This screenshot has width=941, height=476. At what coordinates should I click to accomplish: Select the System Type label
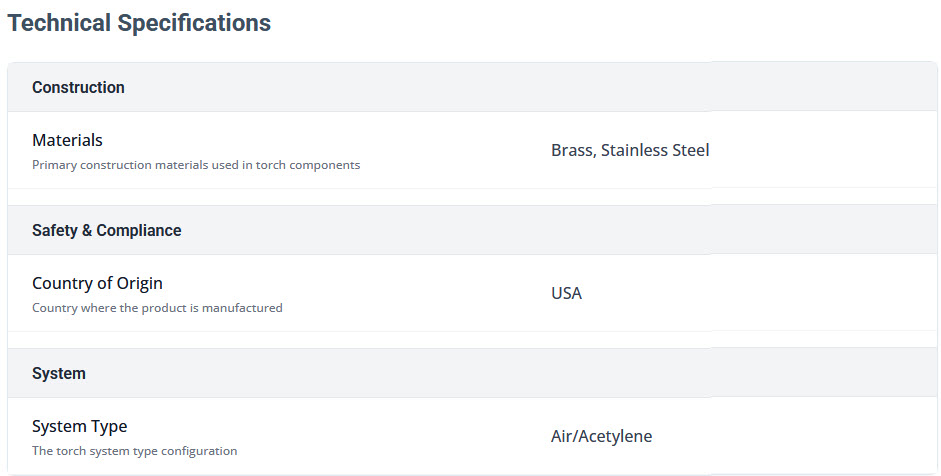tap(79, 427)
